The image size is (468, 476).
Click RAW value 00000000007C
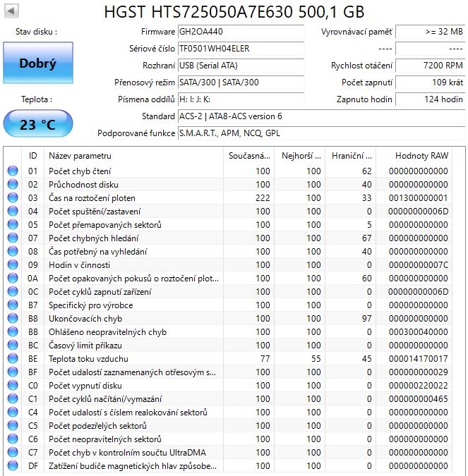click(x=418, y=265)
